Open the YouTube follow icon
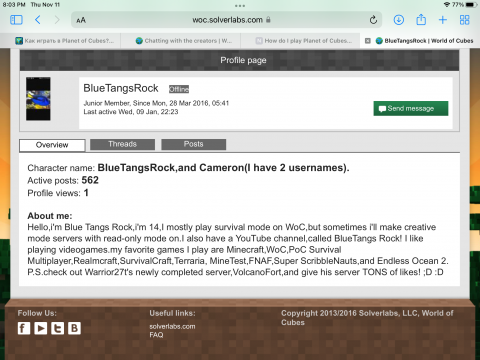 click(x=41, y=328)
